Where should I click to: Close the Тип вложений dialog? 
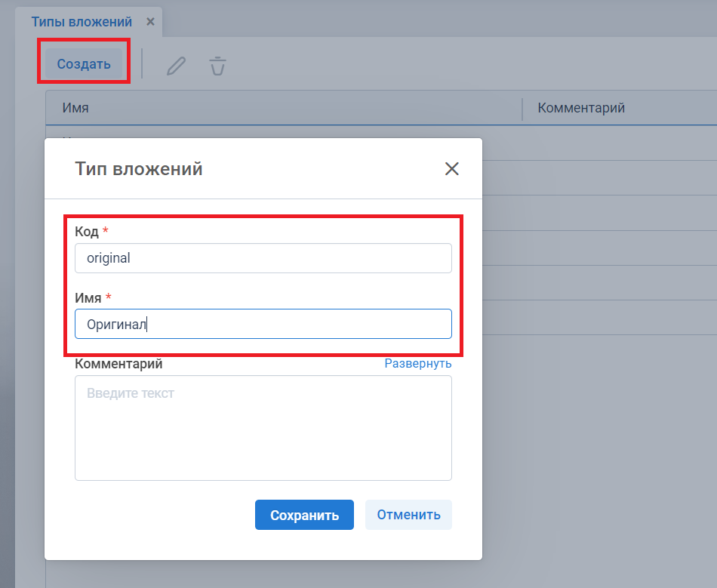click(452, 169)
